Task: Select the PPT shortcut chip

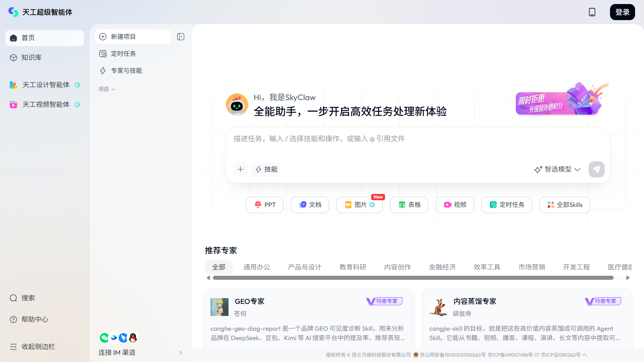Action: tap(265, 205)
